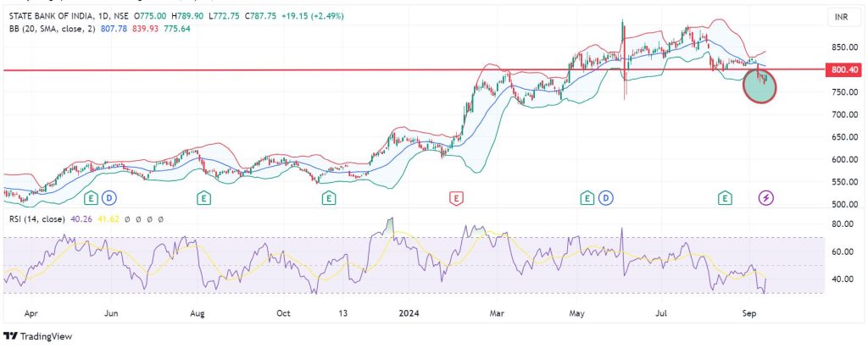868x348 pixels.
Task: Open the green E earnings marker between Oct and 13
Action: pos(329,197)
